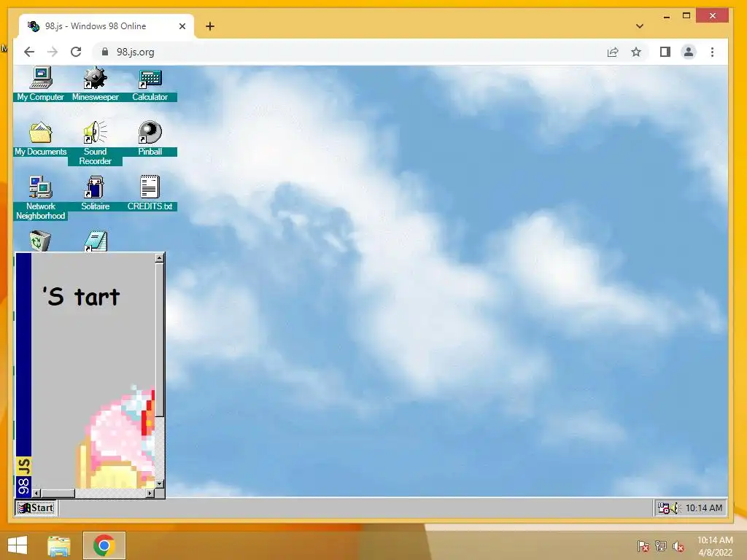Open File Explorer from host taskbar
The width and height of the screenshot is (747, 560).
(59, 545)
